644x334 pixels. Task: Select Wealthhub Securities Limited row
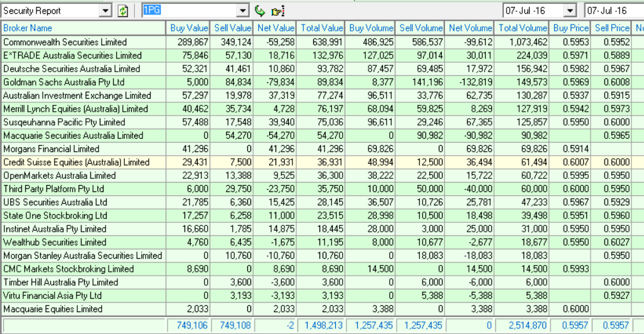click(x=322, y=242)
